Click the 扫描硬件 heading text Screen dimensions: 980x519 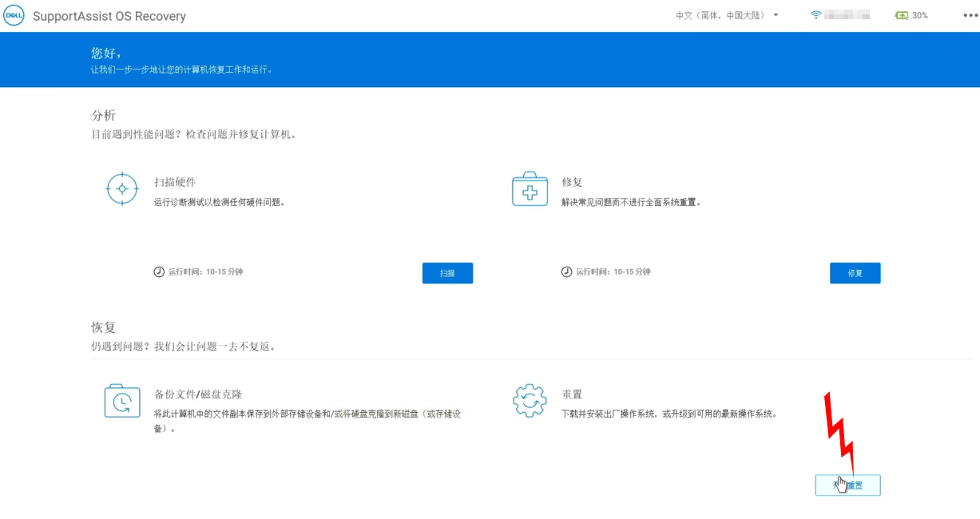175,182
